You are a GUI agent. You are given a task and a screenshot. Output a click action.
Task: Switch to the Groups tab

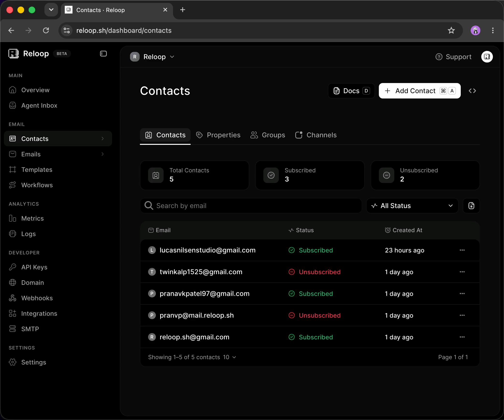(x=268, y=135)
